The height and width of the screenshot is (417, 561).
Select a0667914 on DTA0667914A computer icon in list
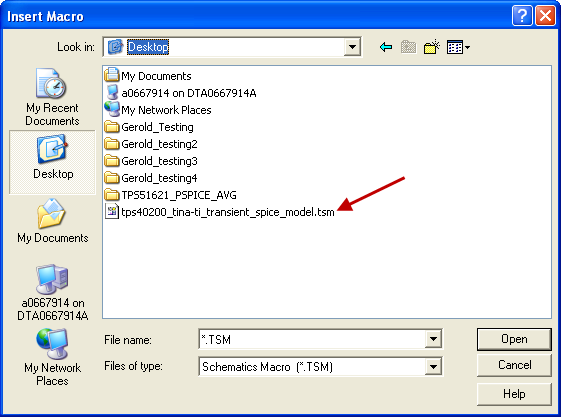coord(112,92)
